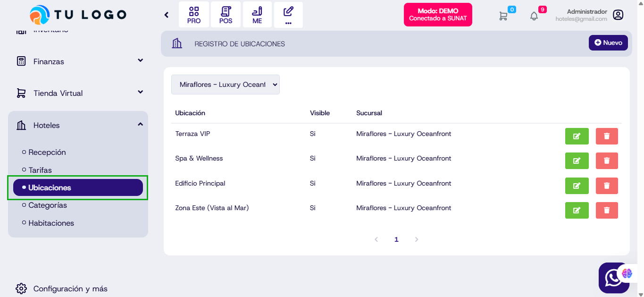Click the Nuevo button
Image resolution: width=644 pixels, height=297 pixels.
(608, 42)
